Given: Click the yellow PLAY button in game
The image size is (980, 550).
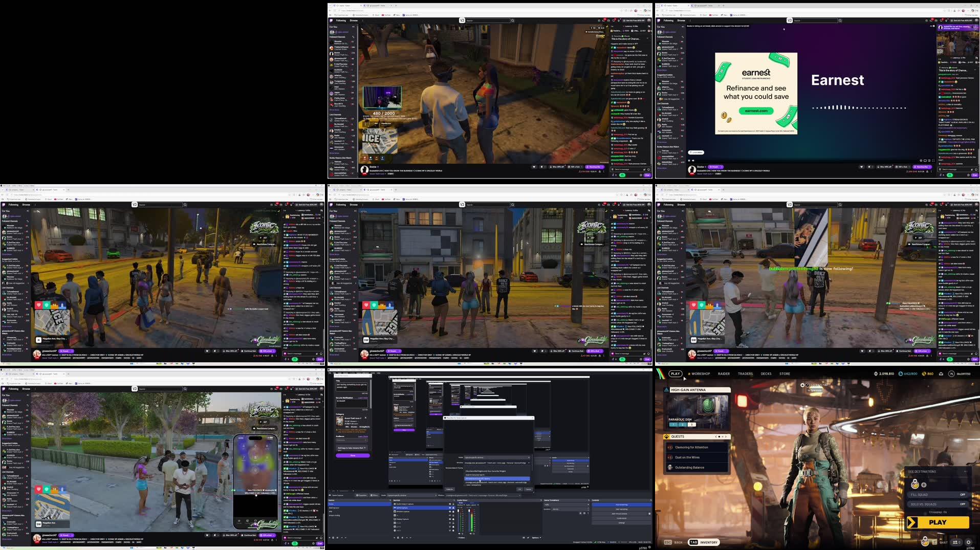Looking at the screenshot, I should (x=938, y=522).
